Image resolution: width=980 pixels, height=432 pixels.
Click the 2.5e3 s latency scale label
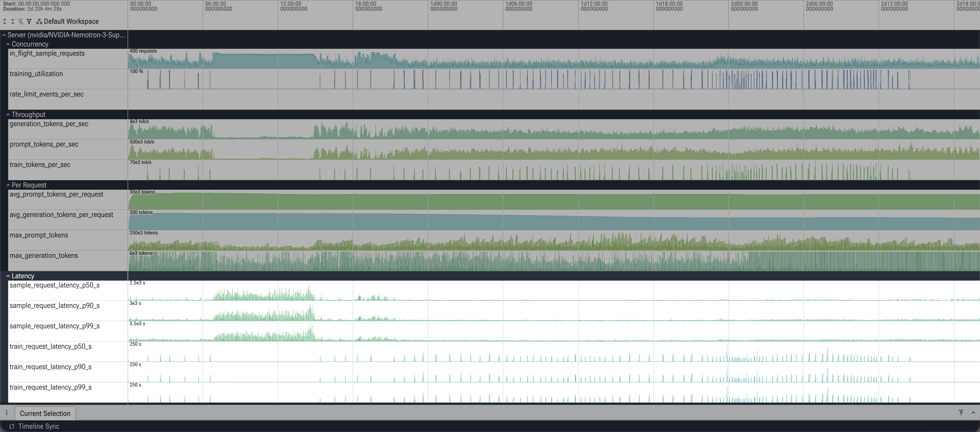pos(137,283)
